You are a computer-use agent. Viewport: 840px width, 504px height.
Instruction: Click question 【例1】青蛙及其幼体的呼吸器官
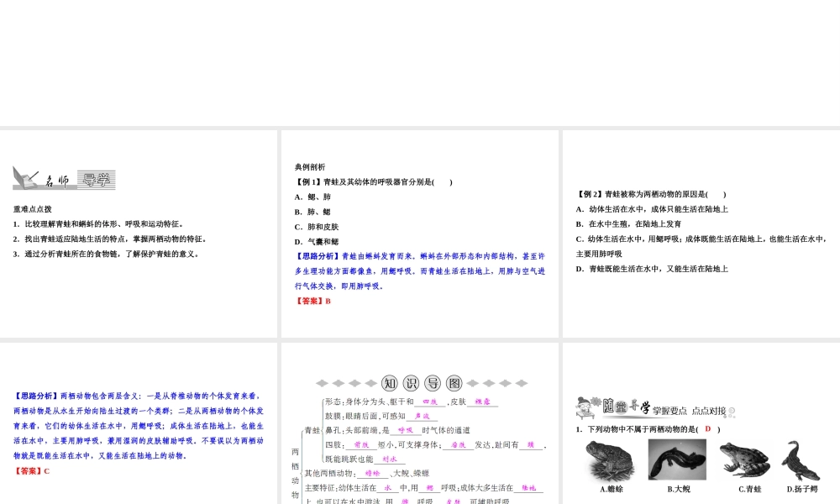click(x=374, y=182)
